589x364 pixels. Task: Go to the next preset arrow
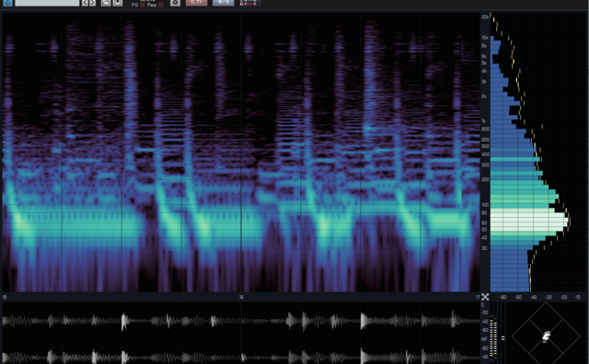(x=92, y=3)
